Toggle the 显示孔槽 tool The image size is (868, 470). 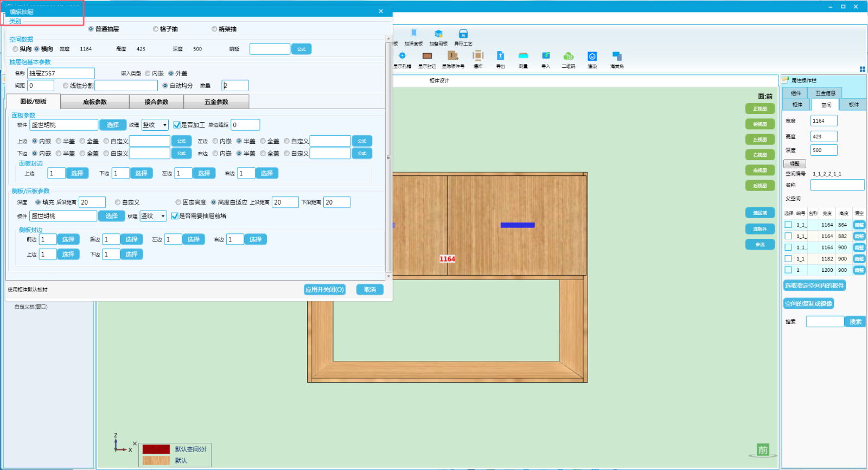pyautogui.click(x=402, y=55)
